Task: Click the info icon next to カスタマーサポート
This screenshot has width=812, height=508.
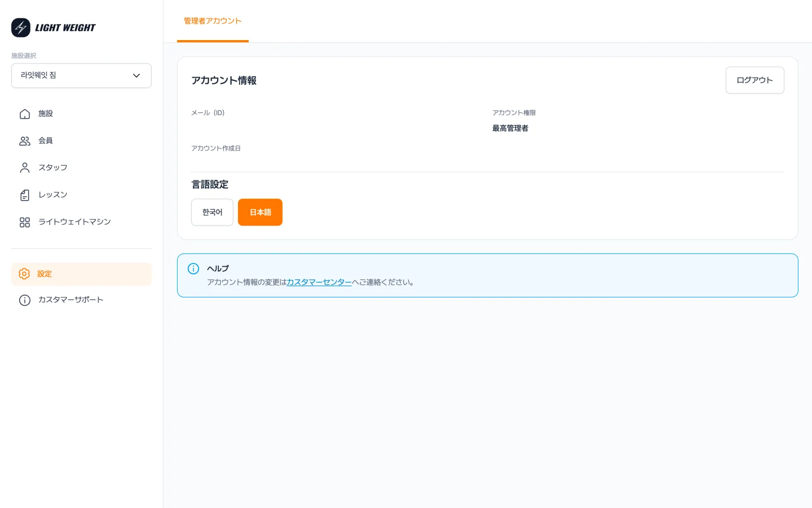Action: tap(24, 300)
